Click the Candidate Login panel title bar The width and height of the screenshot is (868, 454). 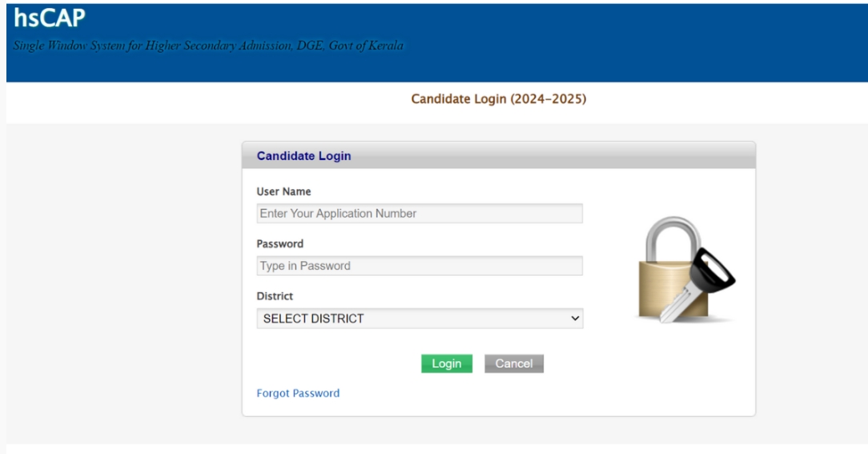tap(498, 155)
